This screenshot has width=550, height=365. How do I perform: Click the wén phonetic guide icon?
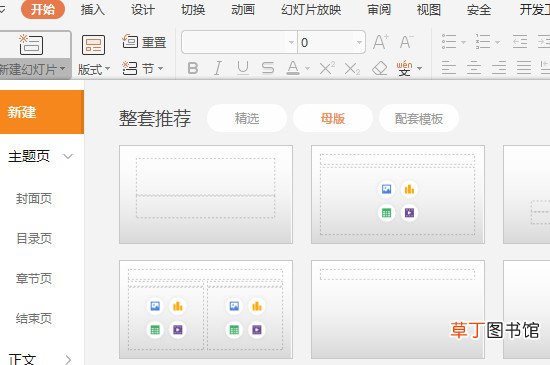tap(404, 68)
